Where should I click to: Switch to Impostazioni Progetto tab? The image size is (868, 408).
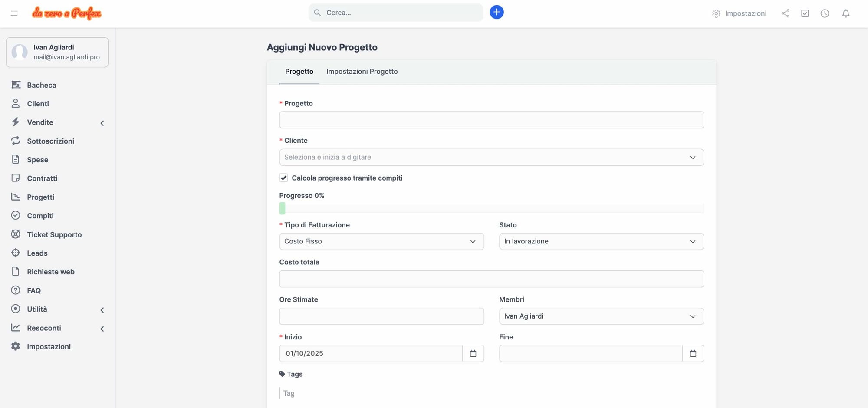coord(362,72)
